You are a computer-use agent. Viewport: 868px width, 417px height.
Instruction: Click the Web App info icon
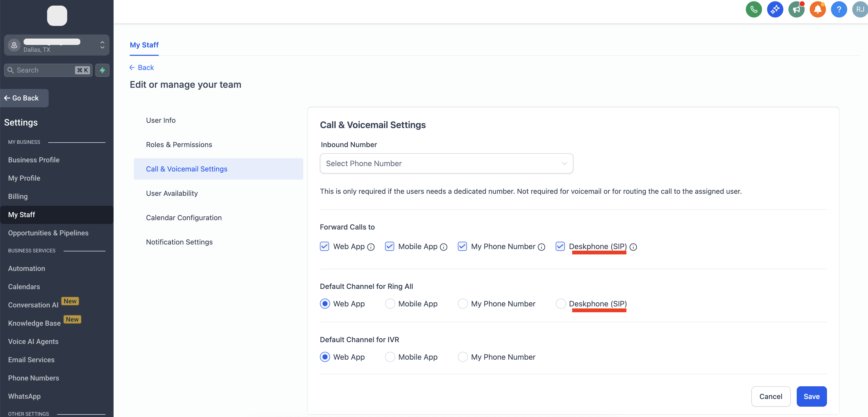click(371, 247)
